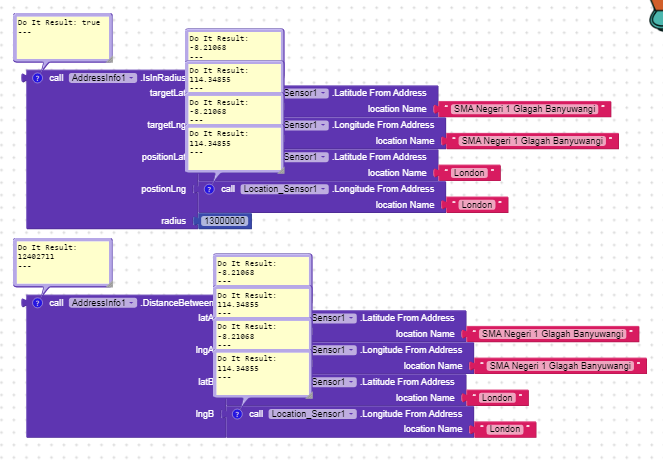
Task: Click '.Latitude From Address' on the targetLat row
Action: (379, 93)
